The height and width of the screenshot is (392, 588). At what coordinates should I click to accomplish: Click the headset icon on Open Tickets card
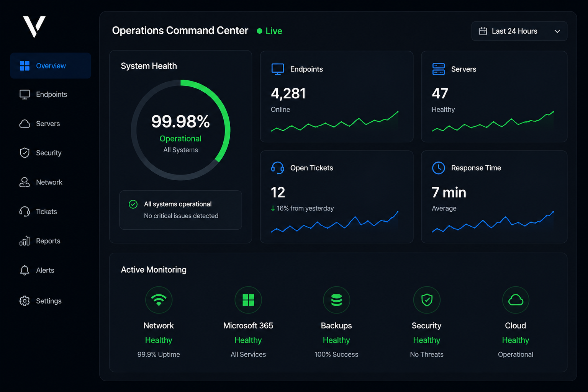tap(278, 168)
